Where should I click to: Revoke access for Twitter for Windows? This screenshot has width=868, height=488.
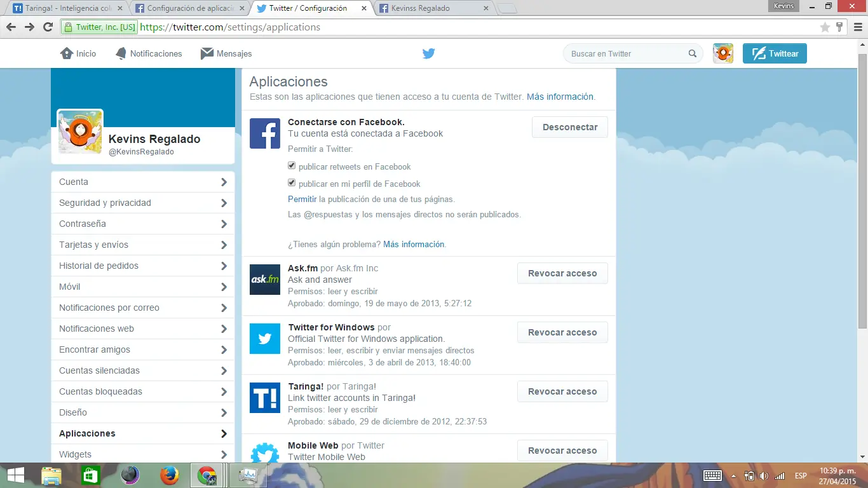(x=562, y=332)
